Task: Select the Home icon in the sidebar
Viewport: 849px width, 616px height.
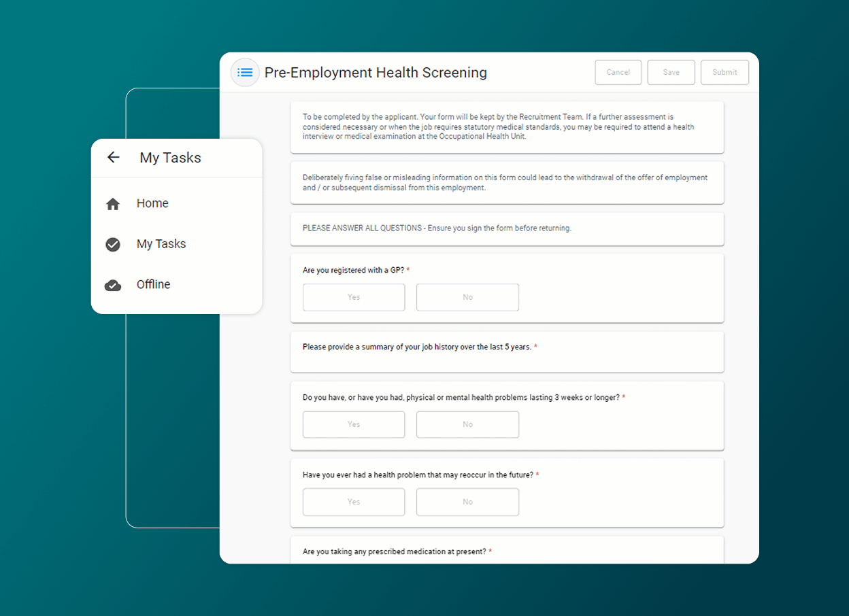Action: [112, 203]
